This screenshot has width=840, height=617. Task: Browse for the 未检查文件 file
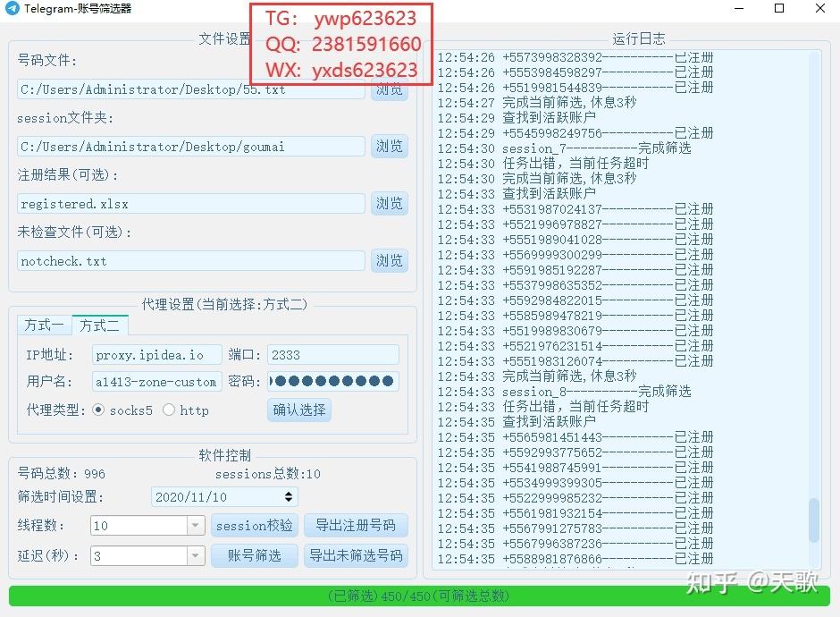pyautogui.click(x=390, y=261)
